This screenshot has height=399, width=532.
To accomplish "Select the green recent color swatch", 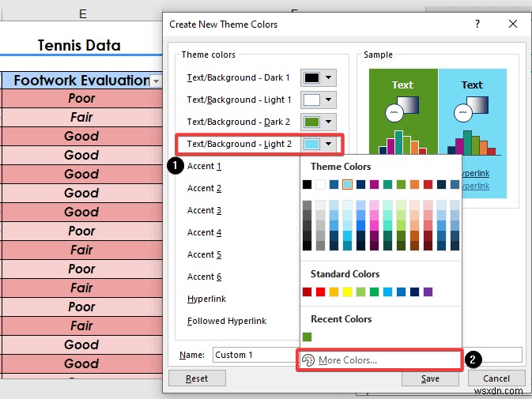I will coord(307,337).
